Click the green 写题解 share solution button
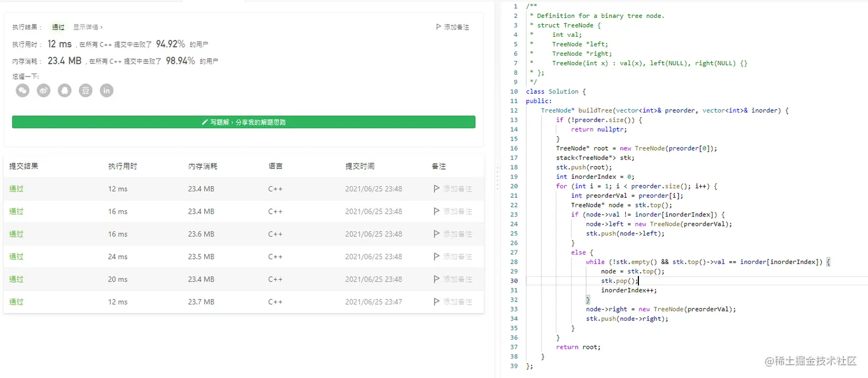The image size is (868, 378). click(x=243, y=122)
